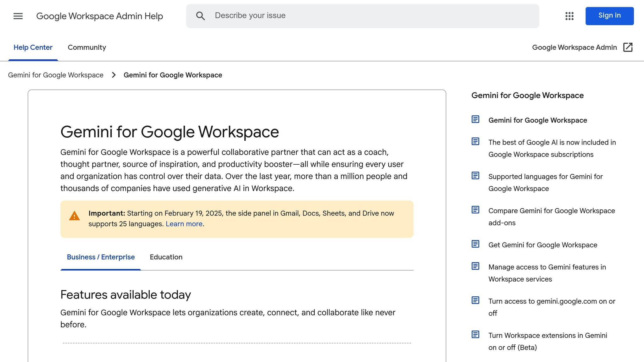Click the breadcrumb chevron separator
Screen dimensions: 644x362
114,75
